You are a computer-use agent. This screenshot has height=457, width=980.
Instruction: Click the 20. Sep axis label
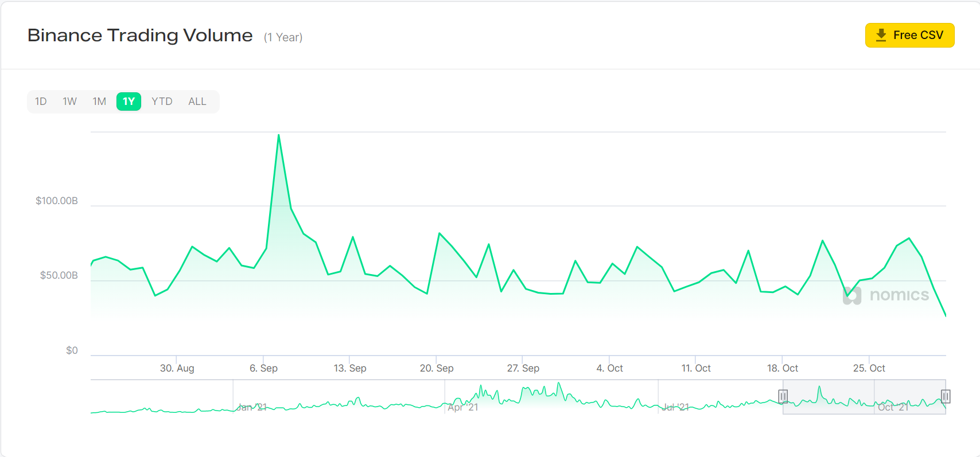(x=437, y=368)
